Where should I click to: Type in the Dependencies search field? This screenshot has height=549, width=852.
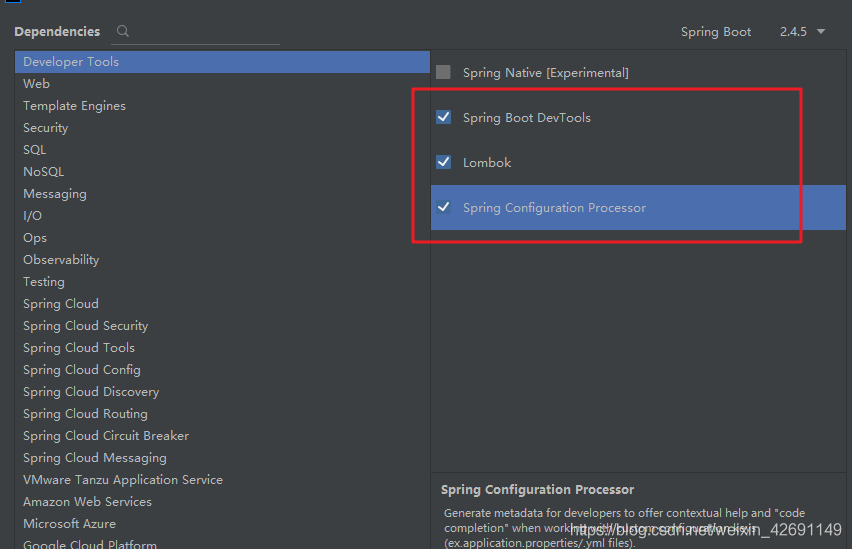(205, 32)
